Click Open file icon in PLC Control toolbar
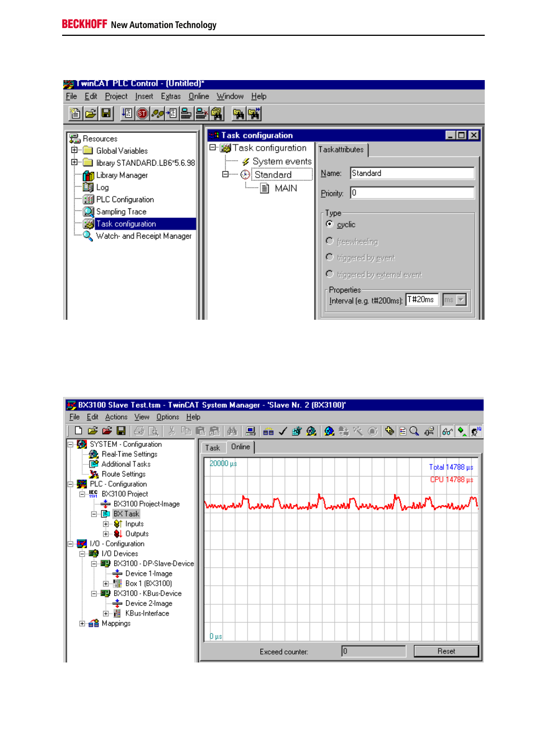Screen dimensions: 534x756 pyautogui.click(x=91, y=114)
